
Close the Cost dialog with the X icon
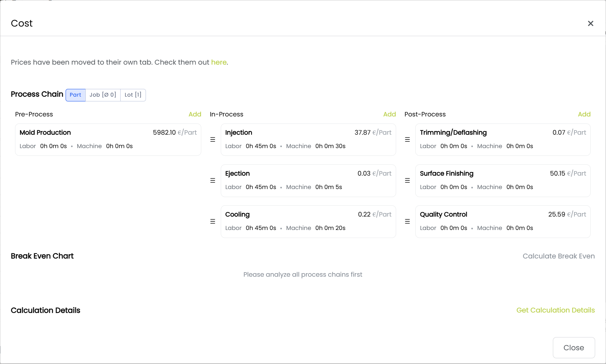(x=591, y=23)
